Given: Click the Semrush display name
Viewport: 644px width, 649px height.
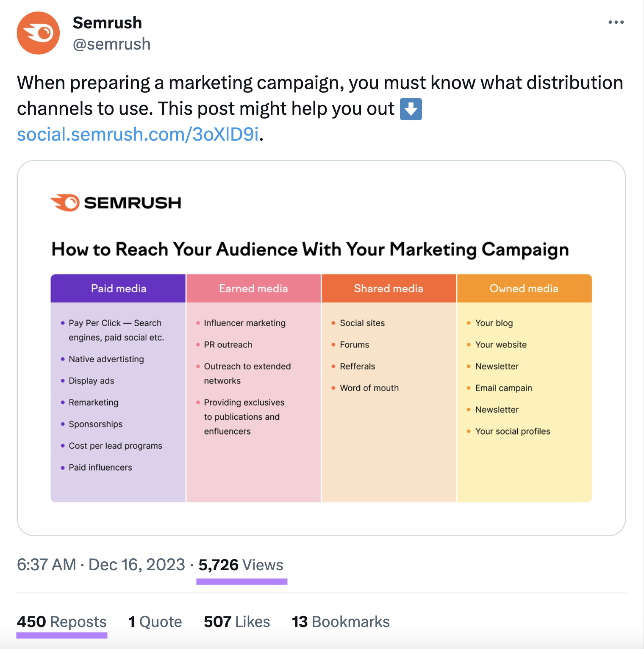Looking at the screenshot, I should click(107, 22).
